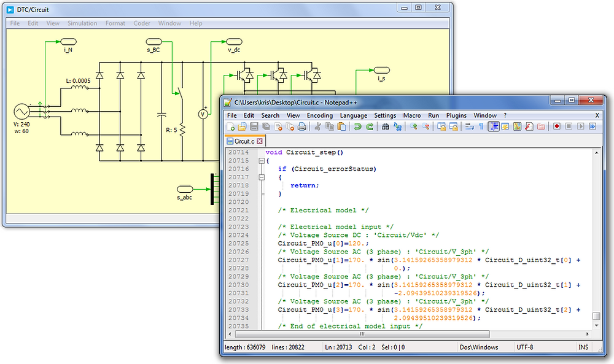
Task: Redo the edit with green arrow
Action: pyautogui.click(x=369, y=126)
